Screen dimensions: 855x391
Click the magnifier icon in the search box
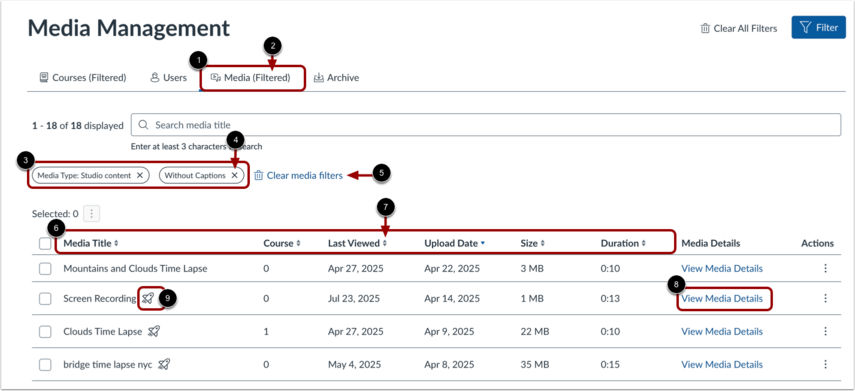click(143, 125)
